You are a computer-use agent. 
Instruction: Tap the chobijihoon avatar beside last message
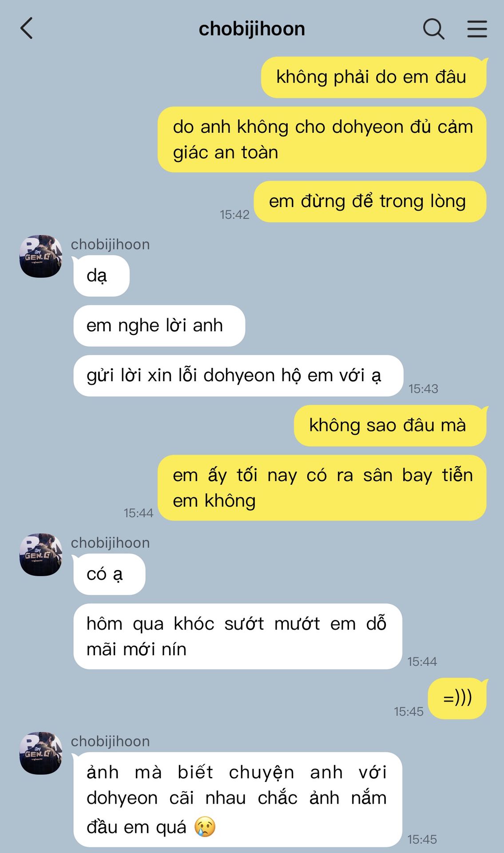(x=41, y=753)
